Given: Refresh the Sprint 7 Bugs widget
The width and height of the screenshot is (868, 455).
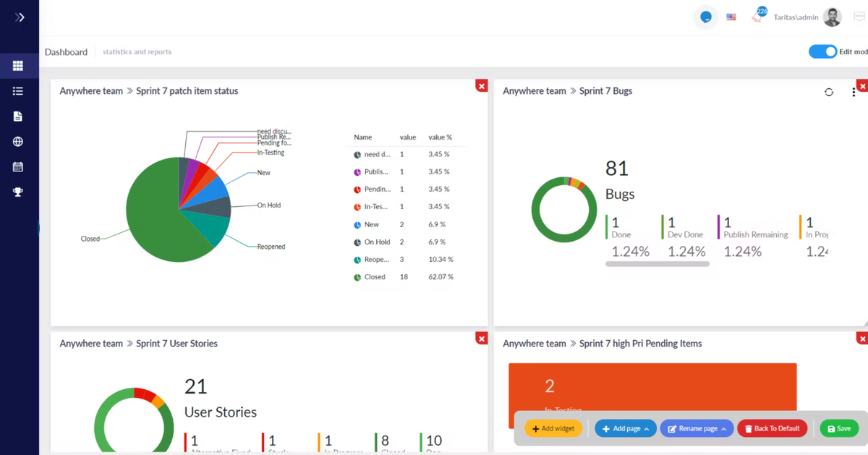Looking at the screenshot, I should 829,92.
